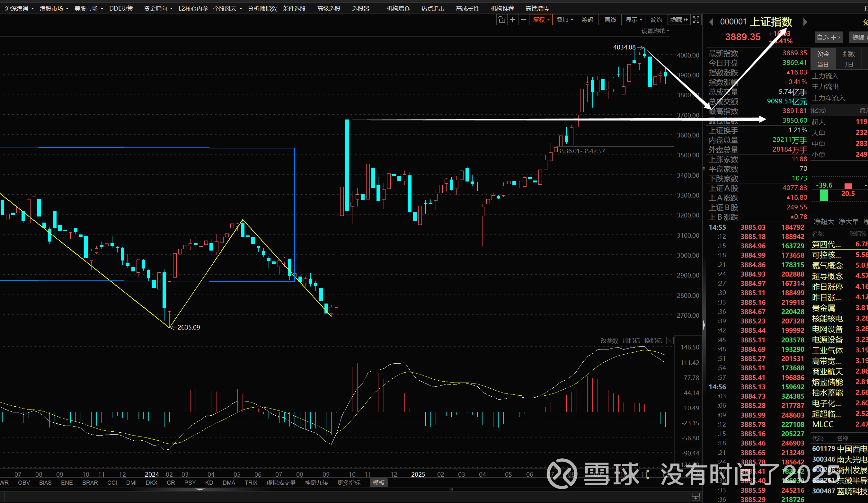
Task: Go to previous stock arrow
Action: point(711,22)
